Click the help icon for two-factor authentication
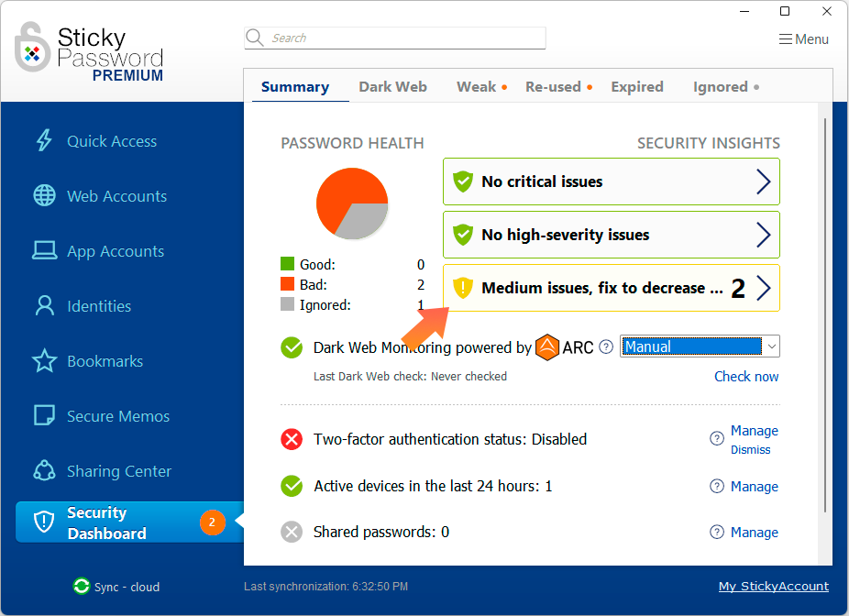849x616 pixels. pos(716,438)
